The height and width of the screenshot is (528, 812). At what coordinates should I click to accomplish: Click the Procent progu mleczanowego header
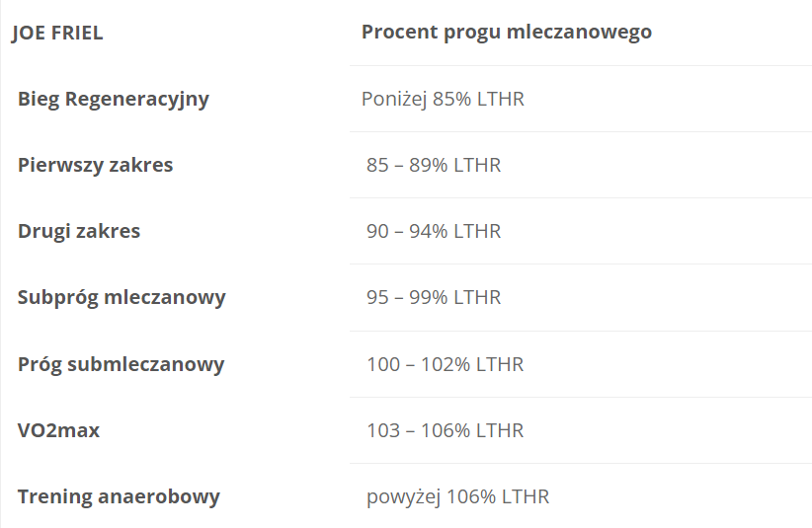point(506,33)
